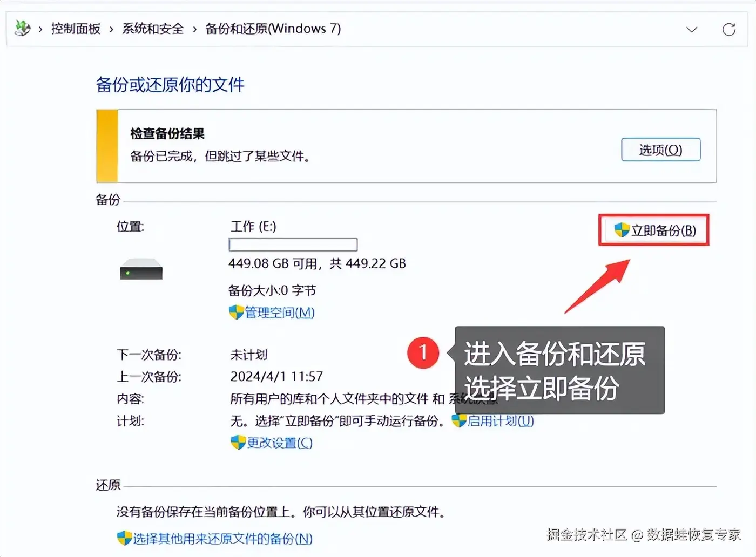Viewport: 756px width, 557px height.
Task: Open 启用计划(U) link
Action: point(501,421)
